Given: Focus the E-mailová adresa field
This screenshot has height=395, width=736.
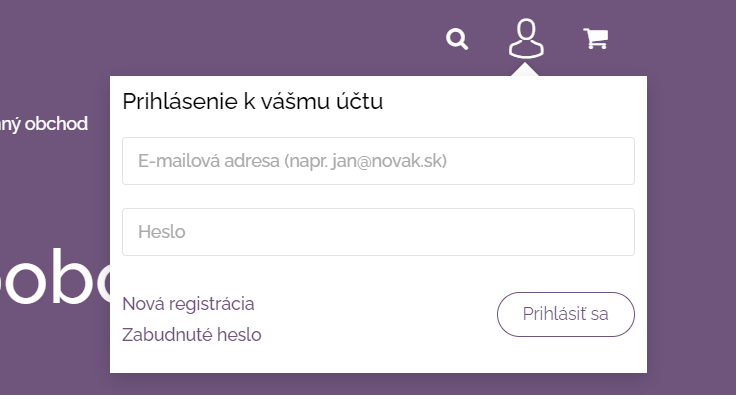Looking at the screenshot, I should click(x=378, y=161).
